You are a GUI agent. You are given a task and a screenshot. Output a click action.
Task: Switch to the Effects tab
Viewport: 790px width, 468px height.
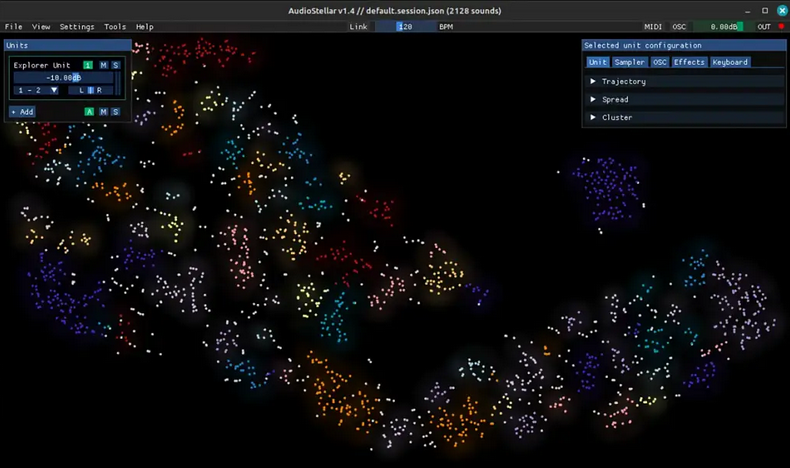689,62
